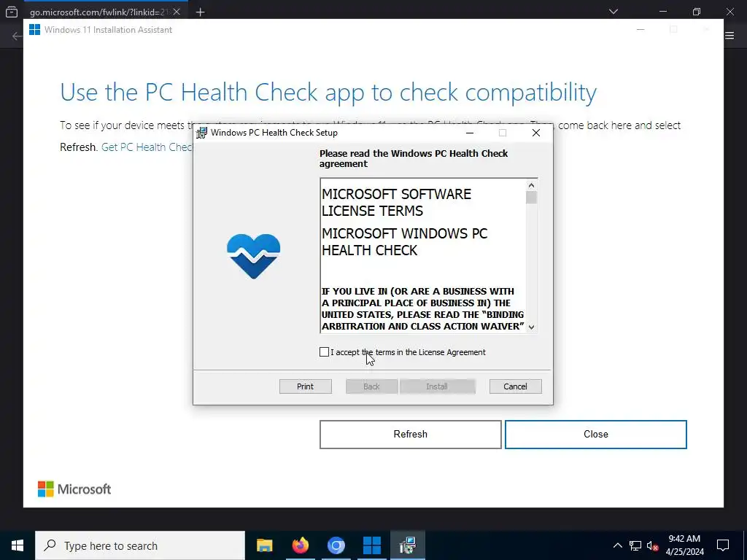
Task: Minimize the browser window
Action: point(662,12)
